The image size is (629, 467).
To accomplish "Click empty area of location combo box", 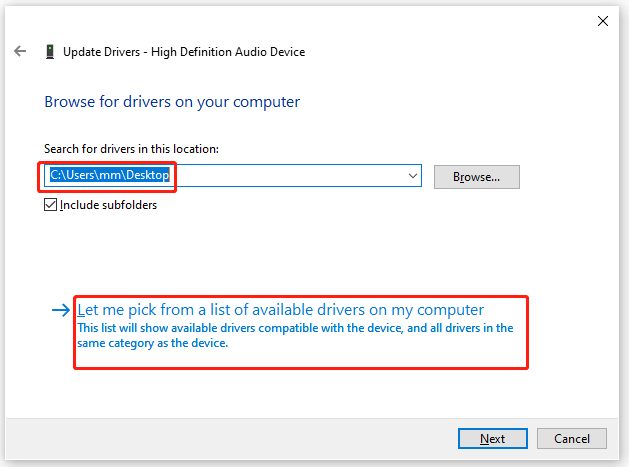I will 289,176.
